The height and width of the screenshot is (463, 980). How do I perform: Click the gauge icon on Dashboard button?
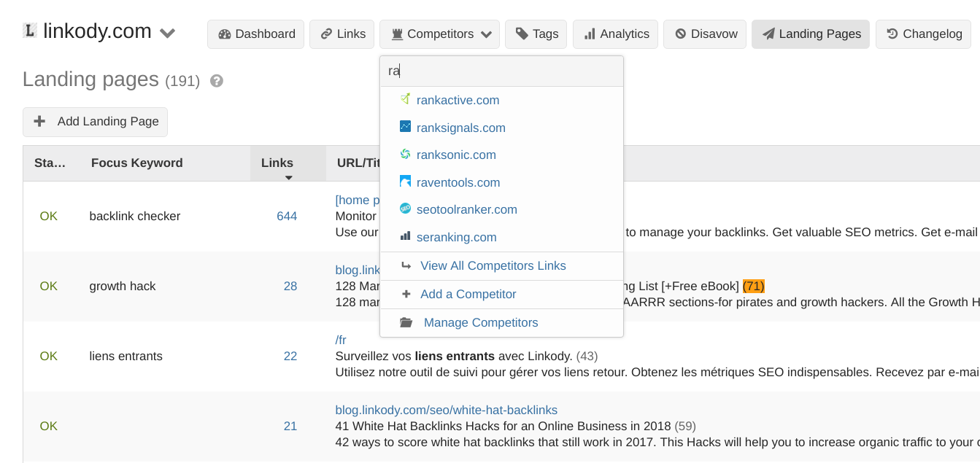pos(224,34)
